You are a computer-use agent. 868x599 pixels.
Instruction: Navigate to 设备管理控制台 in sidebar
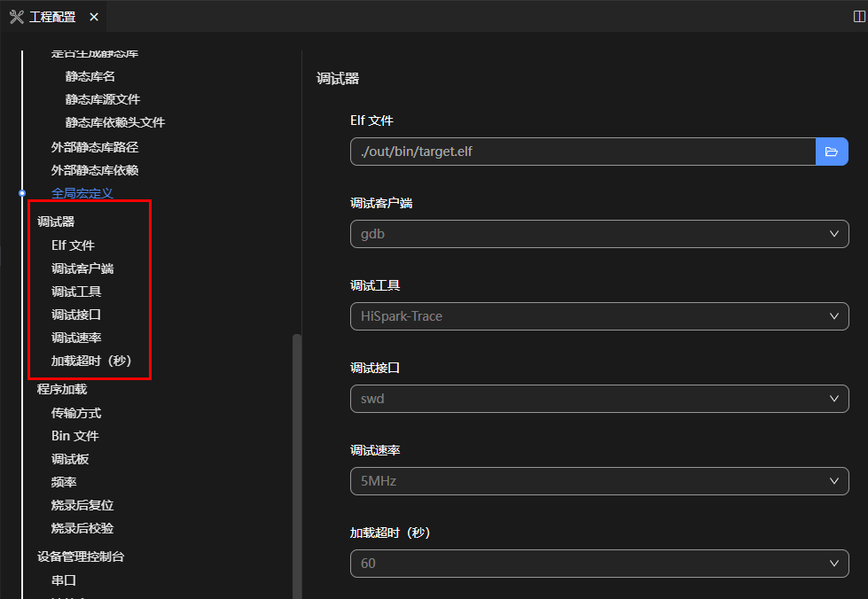click(x=81, y=556)
